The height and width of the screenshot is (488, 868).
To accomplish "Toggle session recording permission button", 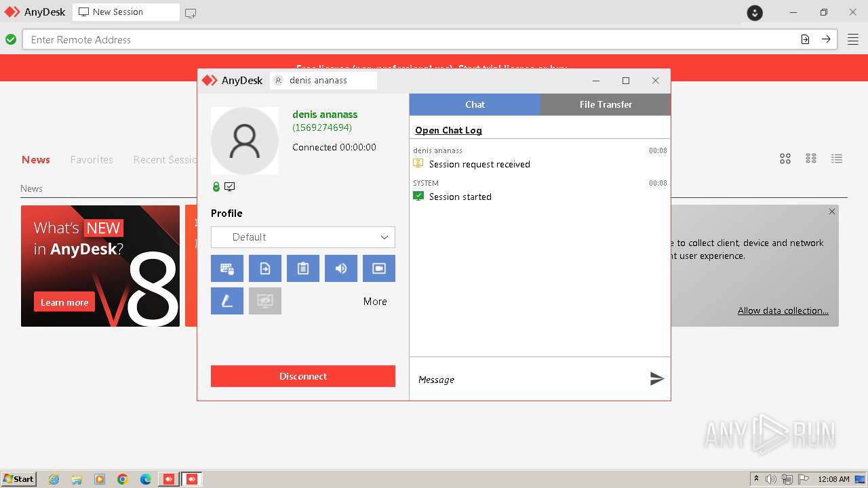I will click(x=379, y=268).
